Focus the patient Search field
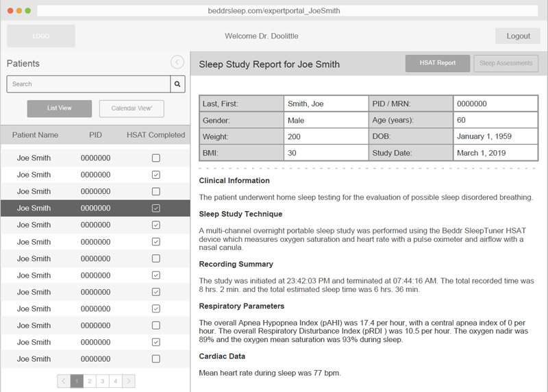Screen dimensions: 548x392 pyautogui.click(x=88, y=84)
